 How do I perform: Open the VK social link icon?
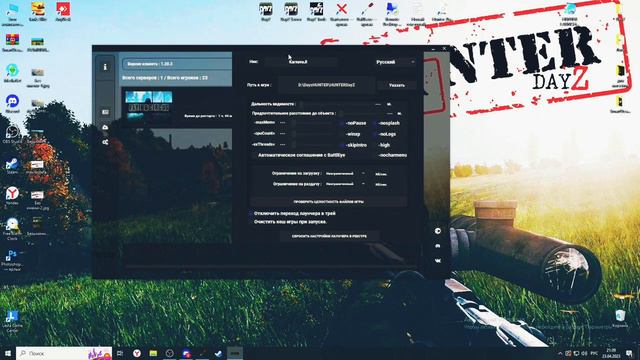[x=438, y=260]
